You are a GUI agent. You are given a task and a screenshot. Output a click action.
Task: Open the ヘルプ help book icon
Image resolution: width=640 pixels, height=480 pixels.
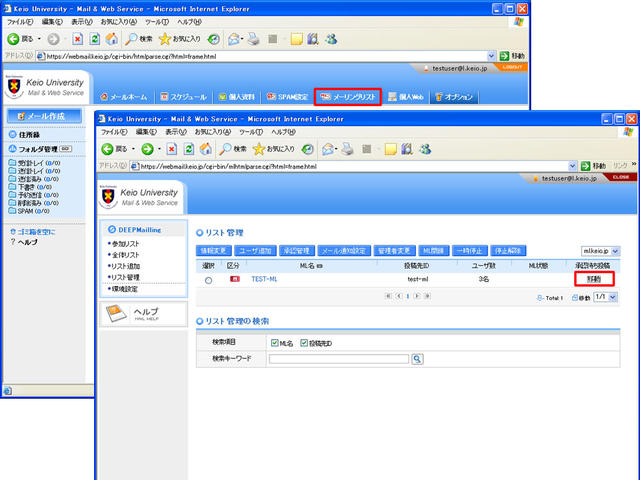coord(120,314)
